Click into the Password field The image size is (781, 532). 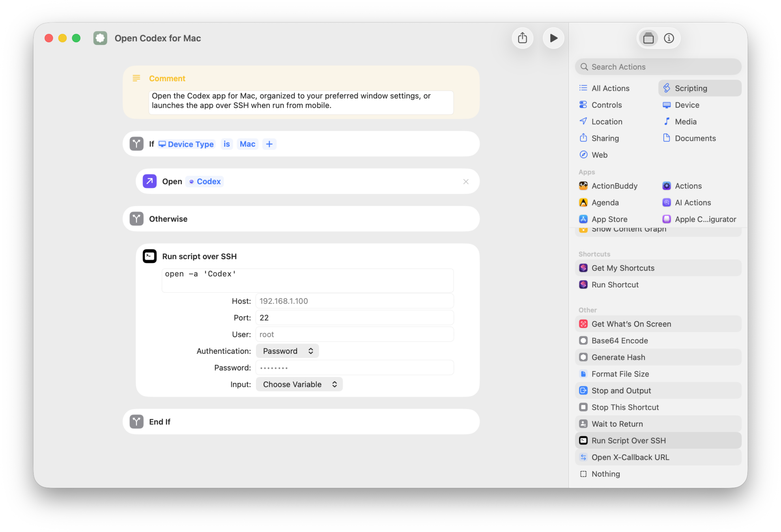pyautogui.click(x=355, y=368)
